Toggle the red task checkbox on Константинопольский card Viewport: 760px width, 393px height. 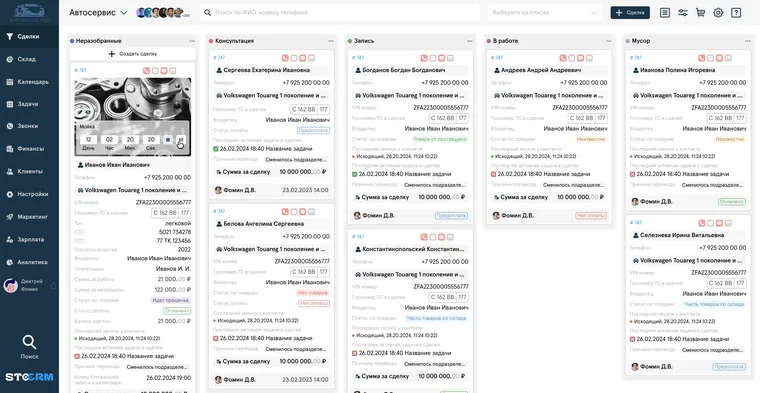click(x=355, y=353)
